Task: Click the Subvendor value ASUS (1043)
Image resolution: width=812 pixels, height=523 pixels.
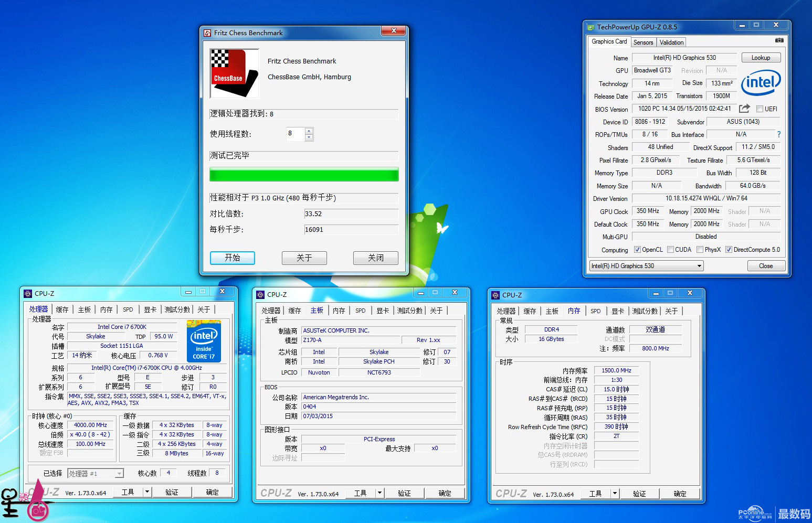Action: pyautogui.click(x=743, y=122)
